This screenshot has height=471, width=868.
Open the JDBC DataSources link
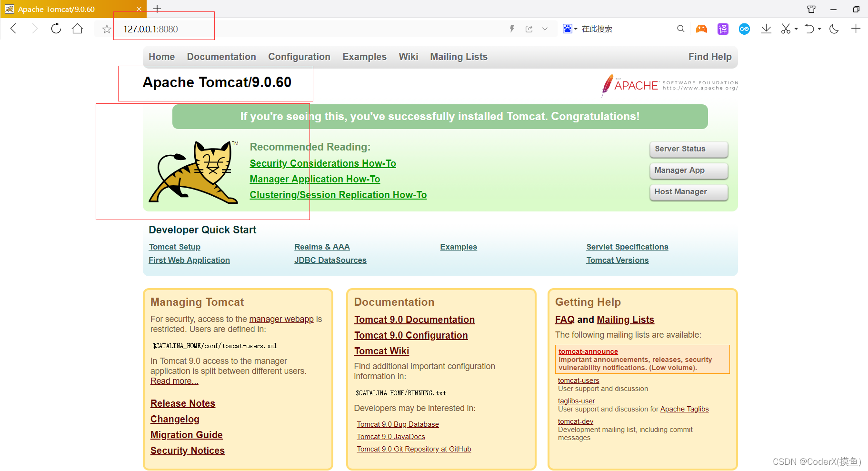pos(330,260)
